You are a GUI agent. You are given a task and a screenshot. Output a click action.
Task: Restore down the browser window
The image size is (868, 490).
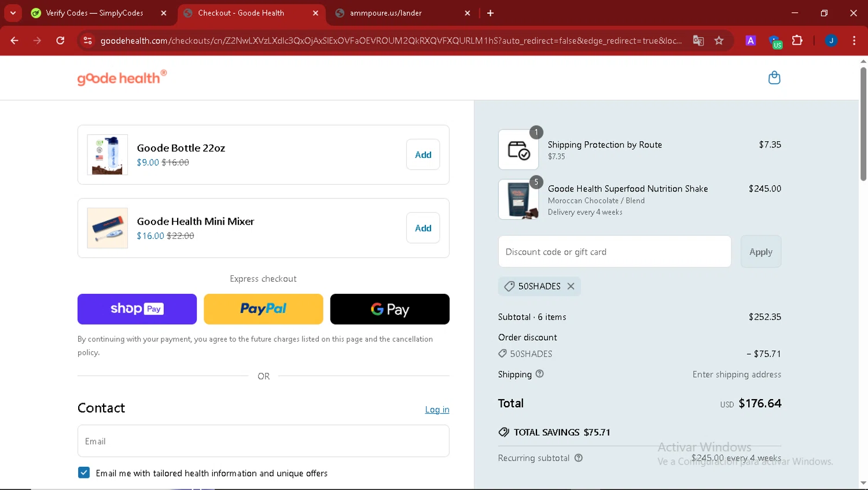click(x=824, y=13)
